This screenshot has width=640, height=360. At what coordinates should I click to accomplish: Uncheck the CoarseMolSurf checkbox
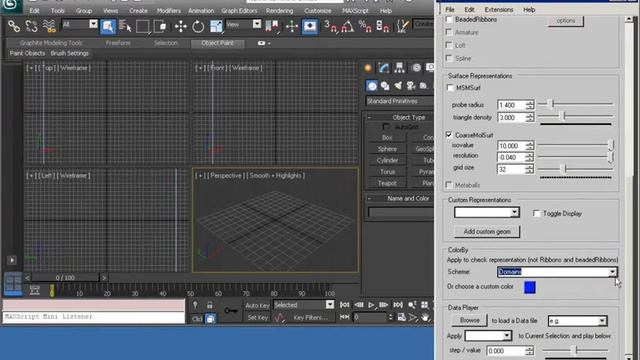[449, 135]
